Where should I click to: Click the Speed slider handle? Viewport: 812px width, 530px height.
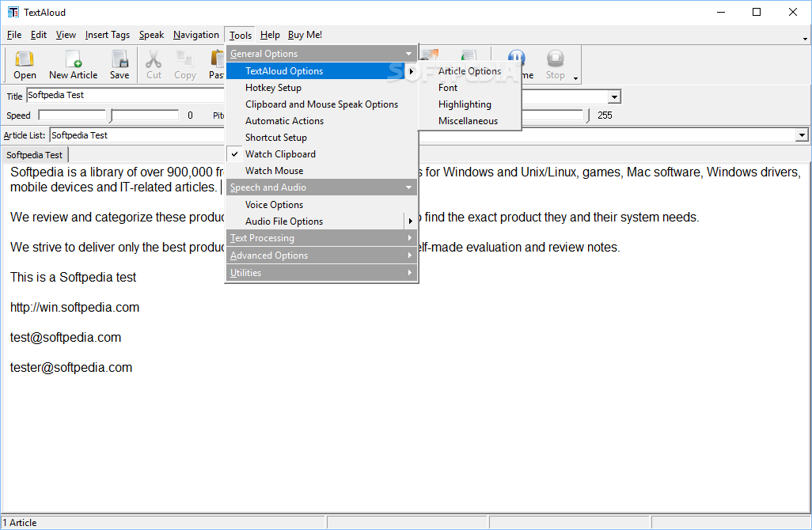(109, 115)
